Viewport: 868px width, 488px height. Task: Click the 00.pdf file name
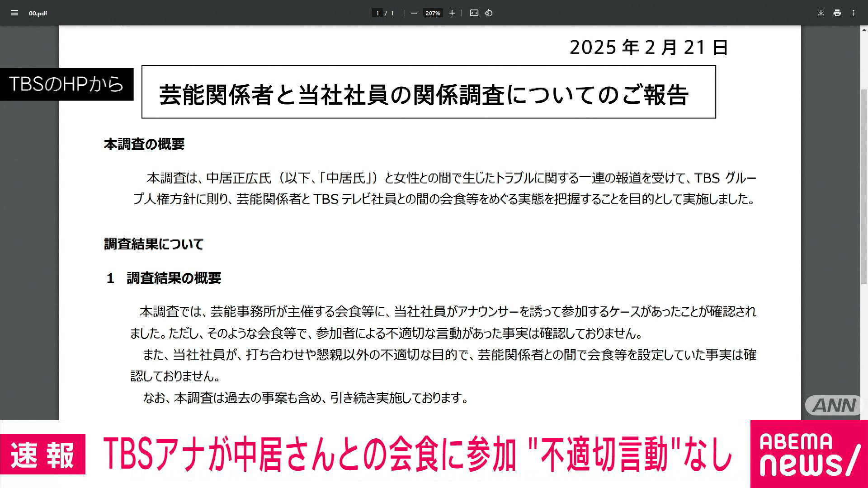pyautogui.click(x=38, y=13)
